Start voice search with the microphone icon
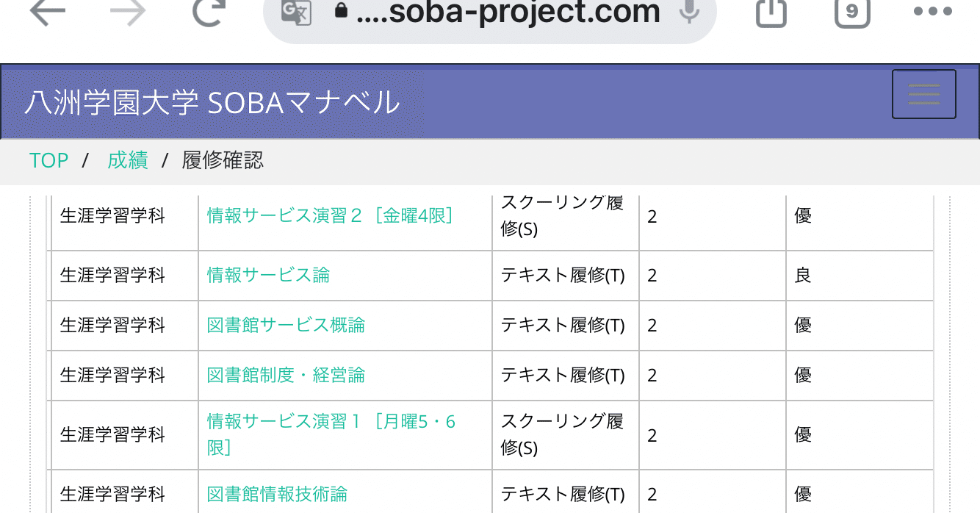Viewport: 980px width, 513px height. 689,12
